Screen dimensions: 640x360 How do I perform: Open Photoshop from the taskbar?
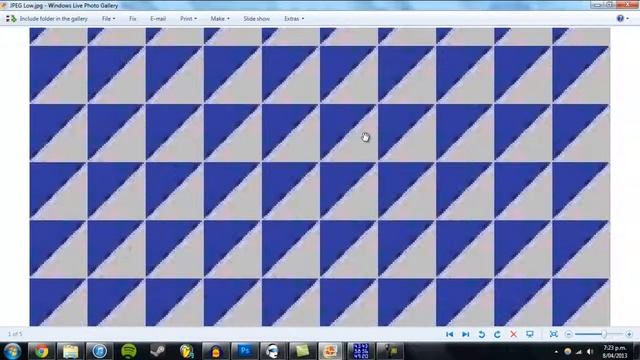point(245,351)
